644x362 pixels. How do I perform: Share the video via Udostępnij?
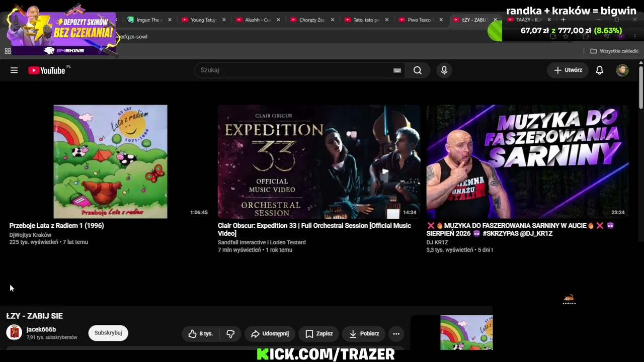coord(270,333)
